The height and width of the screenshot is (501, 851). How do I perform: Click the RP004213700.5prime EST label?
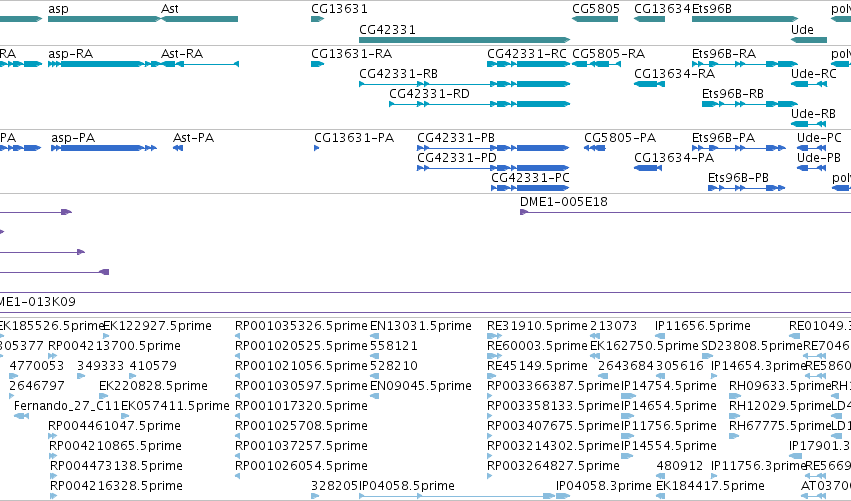click(x=114, y=346)
